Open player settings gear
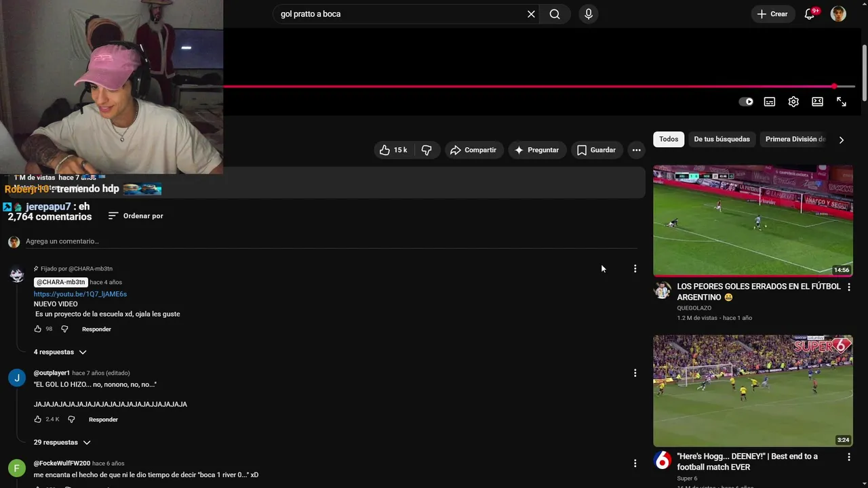This screenshot has height=488, width=868. [793, 102]
